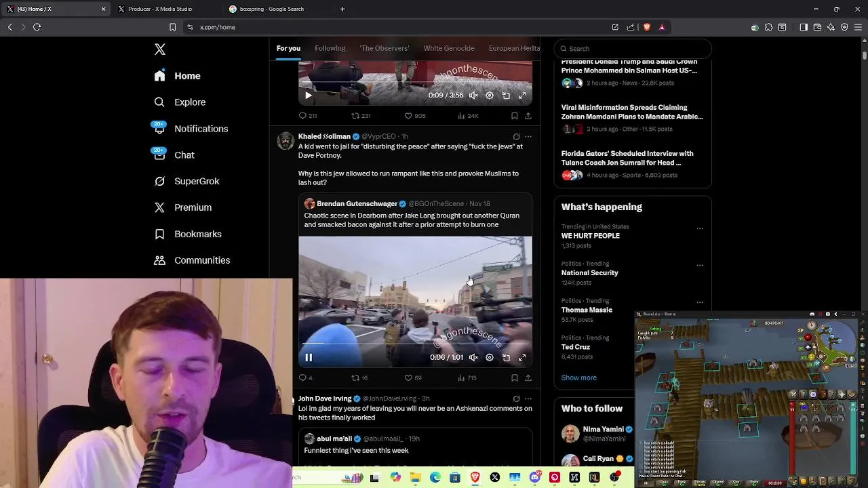The width and height of the screenshot is (868, 488).
Task: Switch to the Following tab
Action: click(330, 48)
